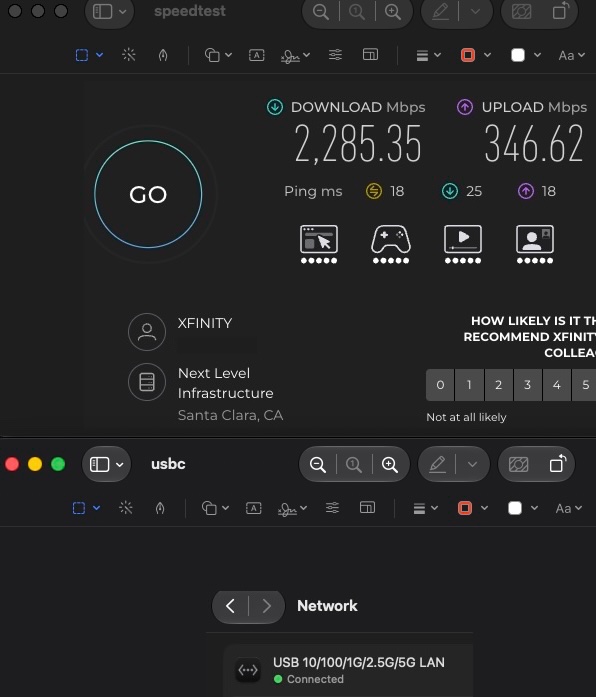Select rating 0 in recommend survey
Screen dimensions: 596x697
pos(440,385)
